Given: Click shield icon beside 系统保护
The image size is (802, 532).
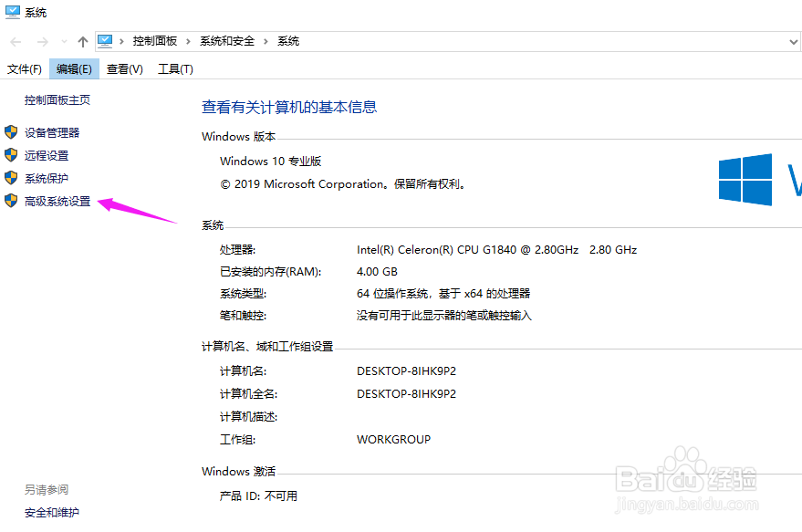Looking at the screenshot, I should [11, 178].
